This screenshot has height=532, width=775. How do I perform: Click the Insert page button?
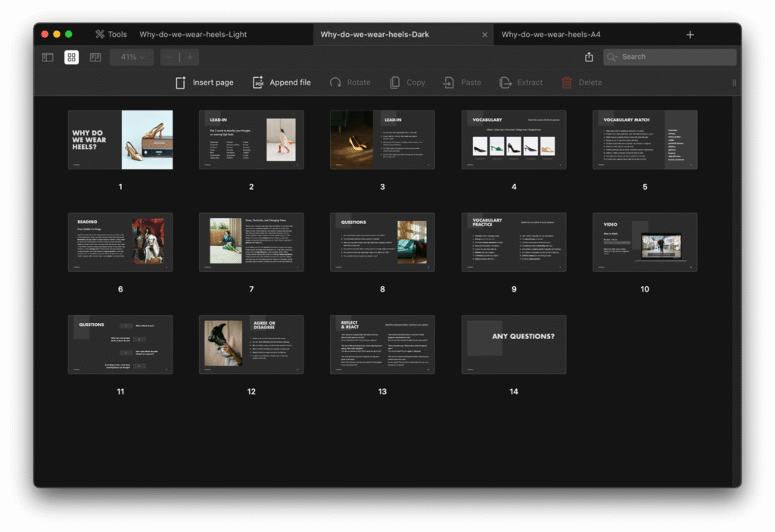[x=204, y=82]
